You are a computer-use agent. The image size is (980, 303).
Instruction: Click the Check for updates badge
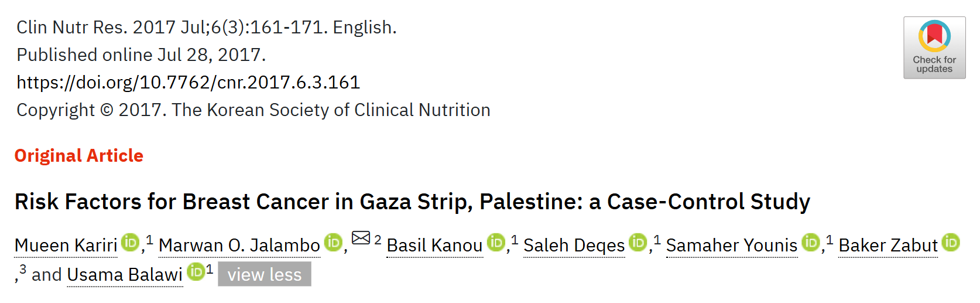(934, 47)
